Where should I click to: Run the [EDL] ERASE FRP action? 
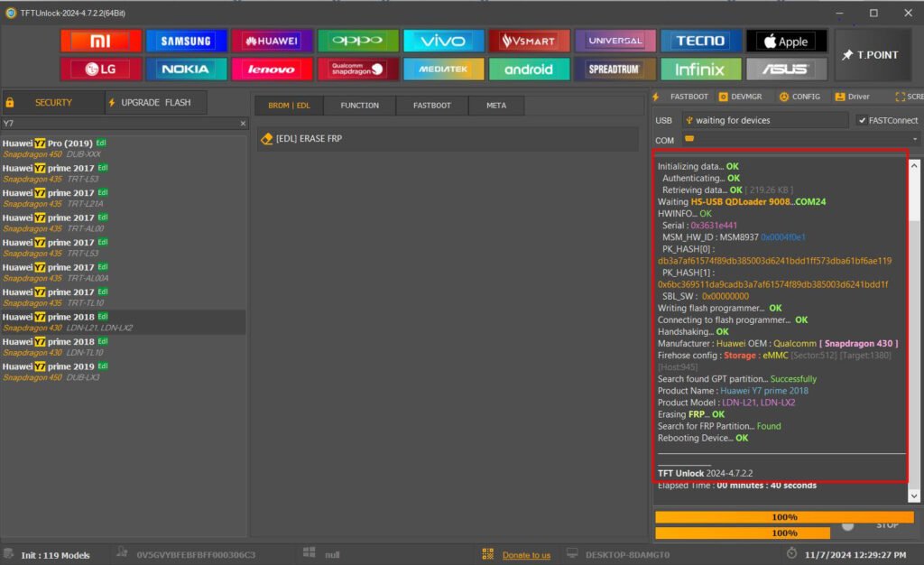point(448,138)
